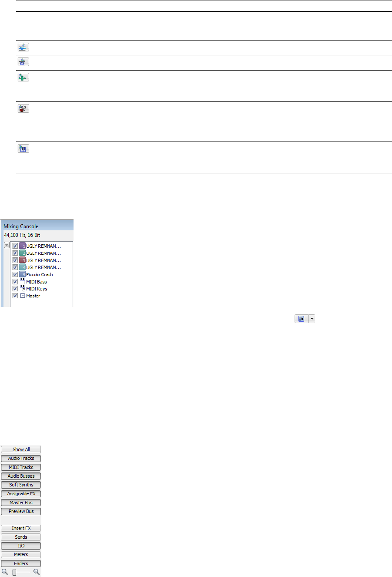The image size is (392, 577).
Task: Toggle the Faders control region button
Action: click(21, 564)
